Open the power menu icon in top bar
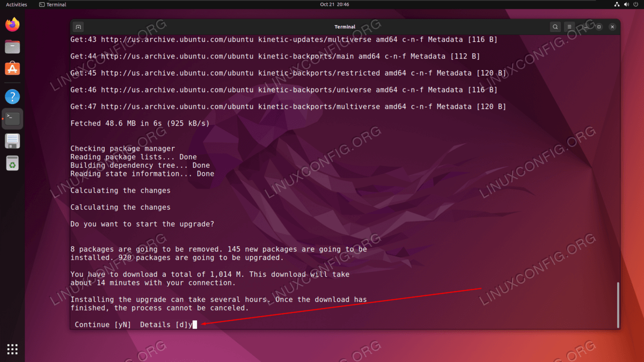The image size is (644, 362). (x=636, y=4)
